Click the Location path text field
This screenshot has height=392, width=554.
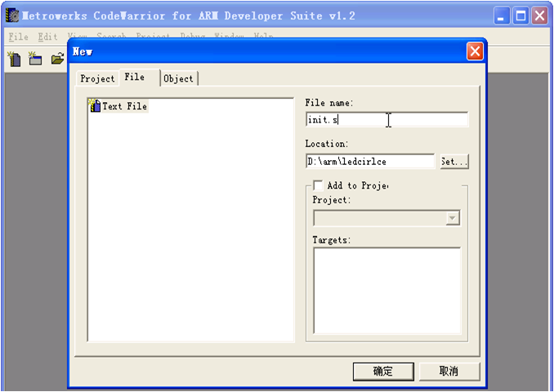(x=369, y=162)
